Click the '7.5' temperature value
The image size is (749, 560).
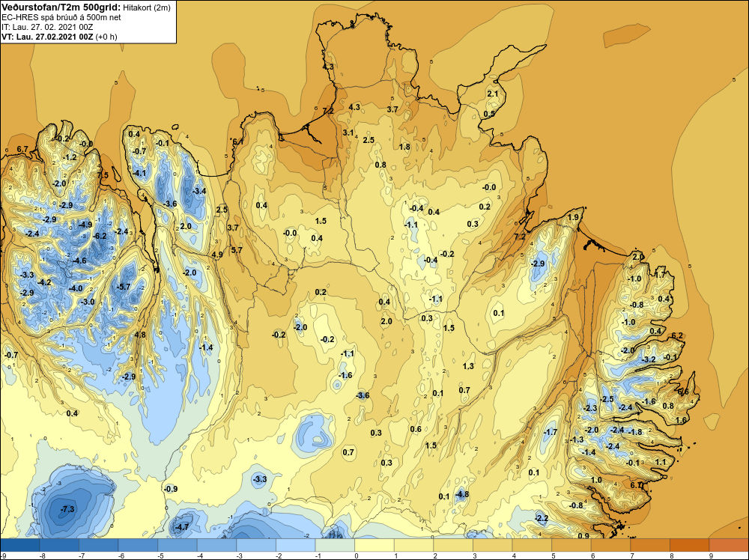[x=103, y=175]
